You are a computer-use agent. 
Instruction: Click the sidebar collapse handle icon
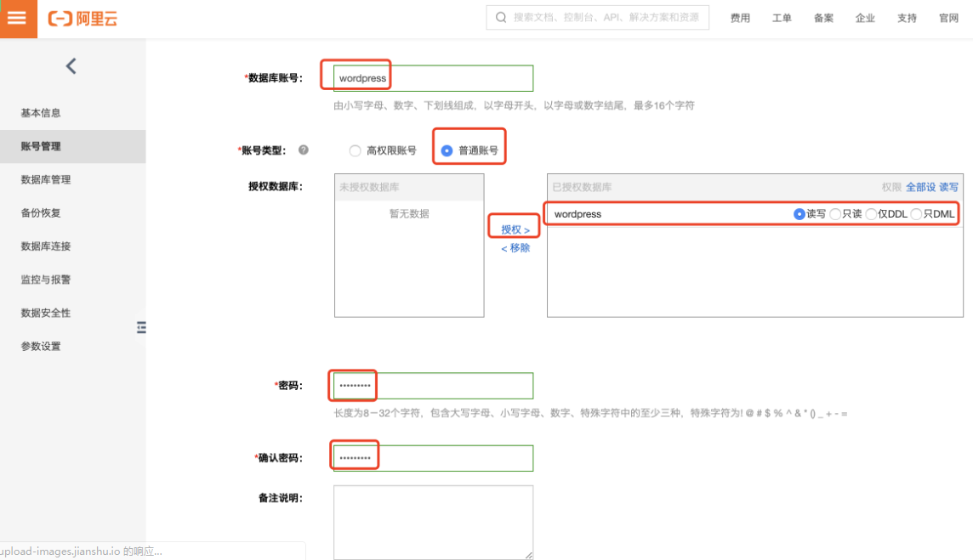(x=141, y=327)
